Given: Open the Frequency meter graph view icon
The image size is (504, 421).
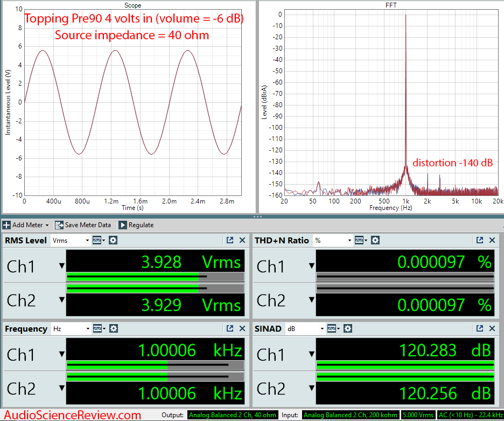Looking at the screenshot, I should pos(99,328).
